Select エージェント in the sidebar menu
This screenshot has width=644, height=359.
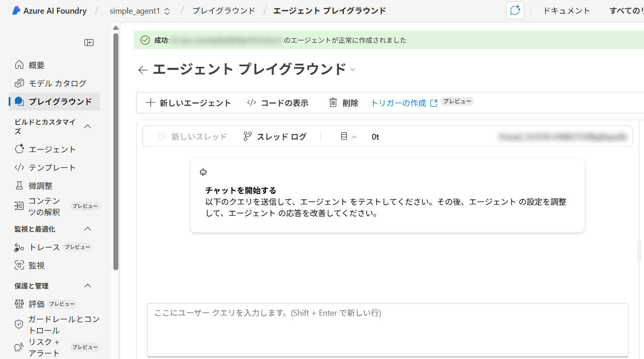[x=52, y=149]
